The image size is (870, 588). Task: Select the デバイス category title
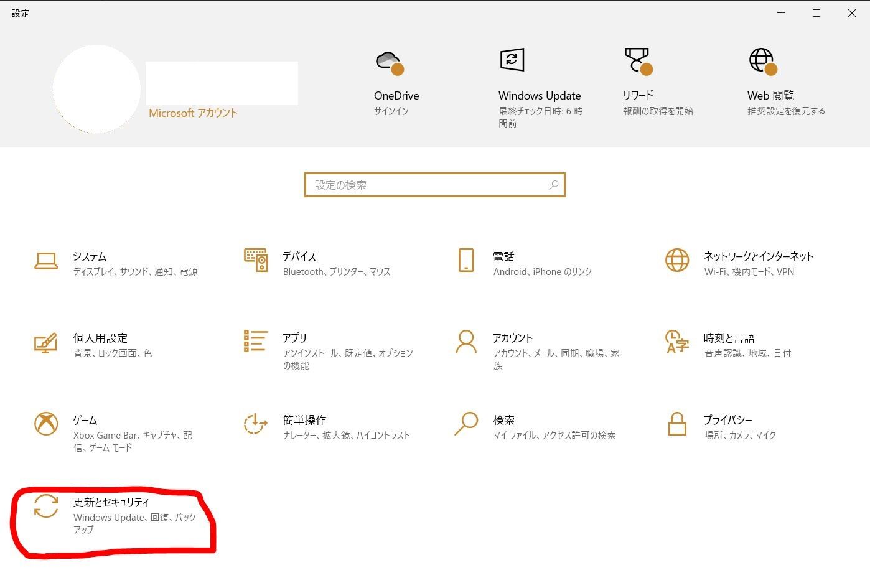pos(299,256)
